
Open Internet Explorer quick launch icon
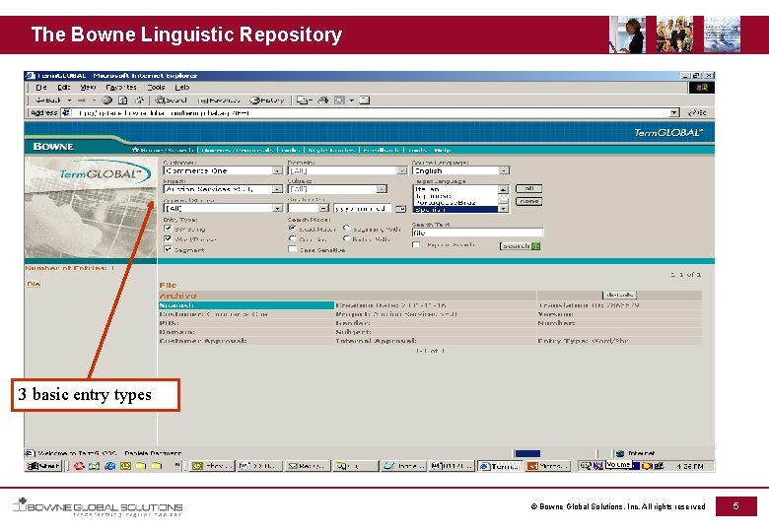pyautogui.click(x=109, y=466)
